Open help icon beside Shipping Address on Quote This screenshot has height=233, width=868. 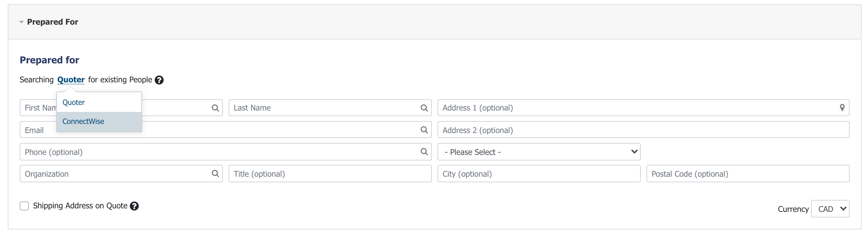134,206
